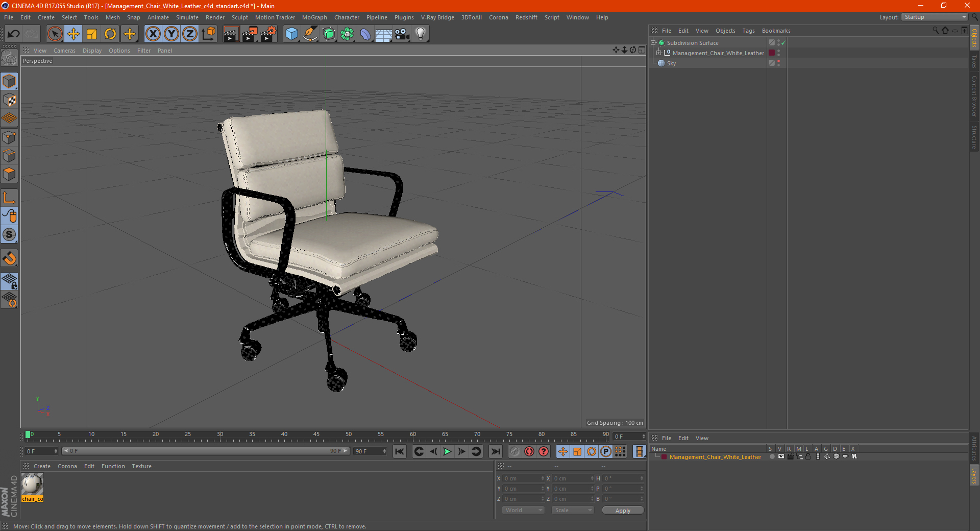Switch to Points mode

click(9, 137)
